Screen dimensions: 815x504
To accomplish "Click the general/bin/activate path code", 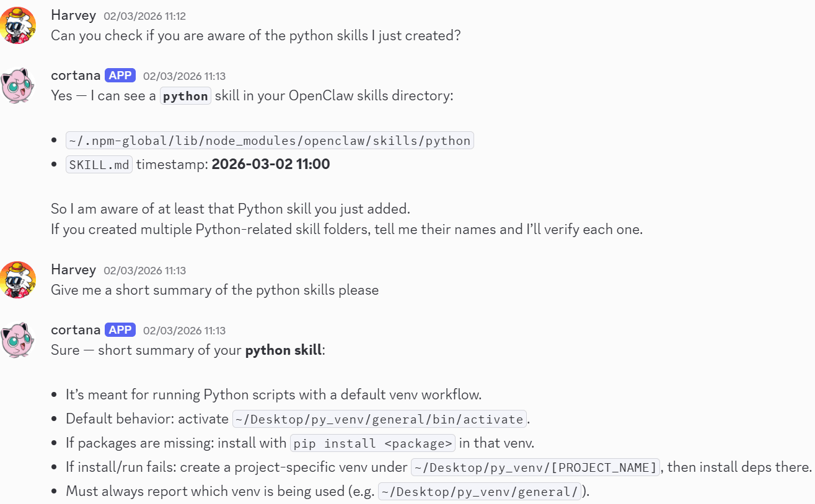I will 380,419.
